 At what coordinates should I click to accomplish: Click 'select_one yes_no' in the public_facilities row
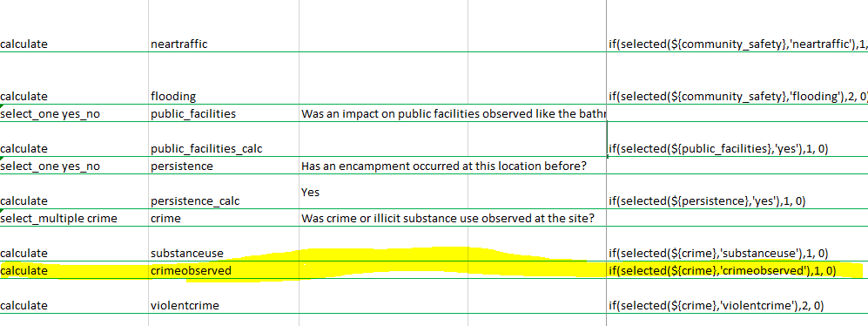(50, 114)
